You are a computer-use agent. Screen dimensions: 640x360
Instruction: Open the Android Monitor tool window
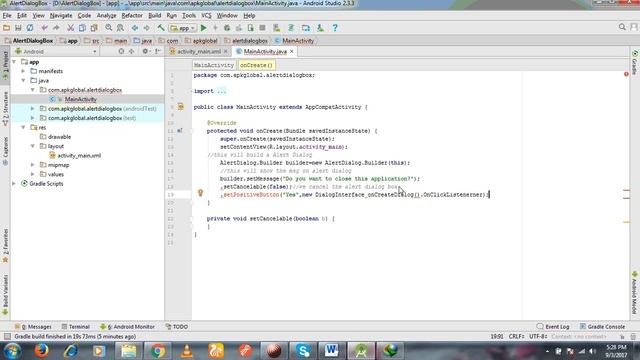pos(127,327)
